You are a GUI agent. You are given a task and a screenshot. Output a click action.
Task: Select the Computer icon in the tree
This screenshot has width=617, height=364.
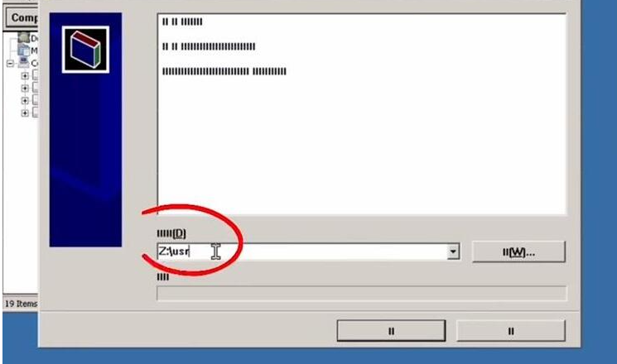(24, 62)
